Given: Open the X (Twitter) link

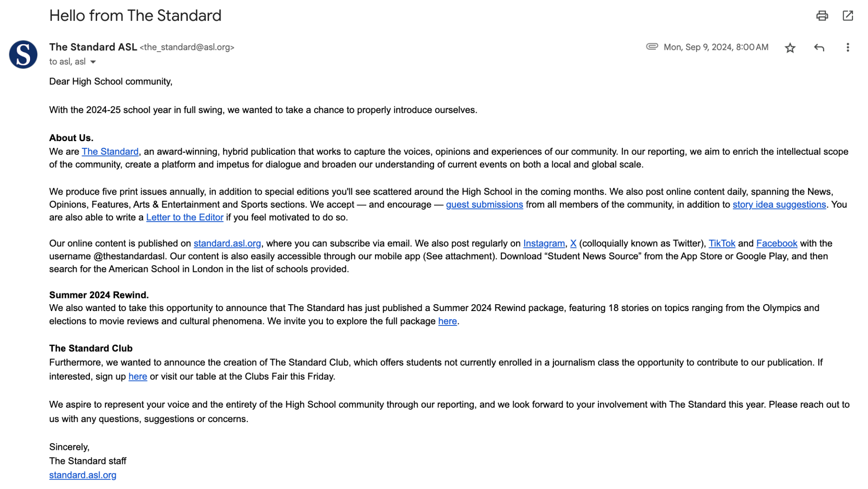Looking at the screenshot, I should (573, 244).
